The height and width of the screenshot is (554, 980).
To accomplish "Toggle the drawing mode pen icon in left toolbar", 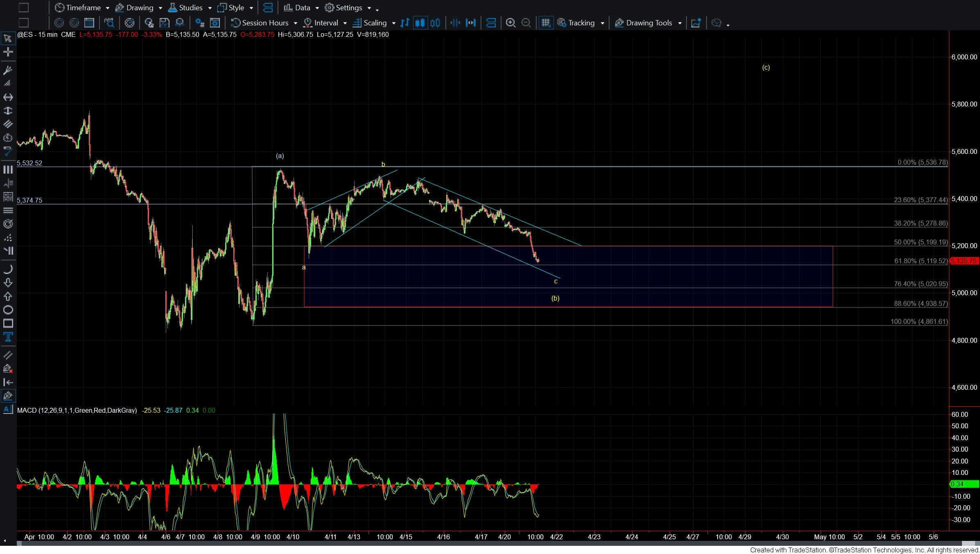I will tap(8, 396).
